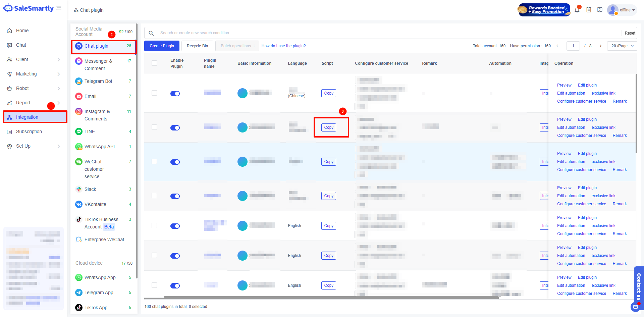Tick the checkbox of the second plugin row
Image resolution: width=644 pixels, height=317 pixels.
coord(154,127)
